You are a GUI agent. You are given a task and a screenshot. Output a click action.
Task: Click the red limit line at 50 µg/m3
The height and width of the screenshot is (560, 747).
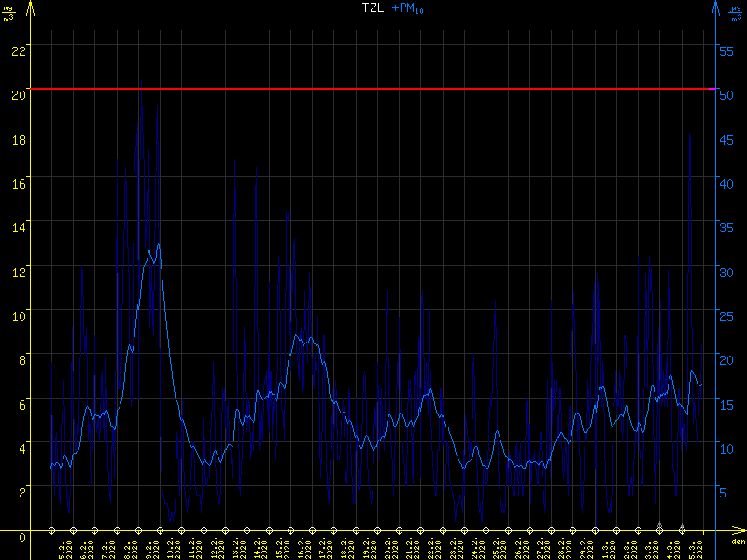[x=373, y=89]
